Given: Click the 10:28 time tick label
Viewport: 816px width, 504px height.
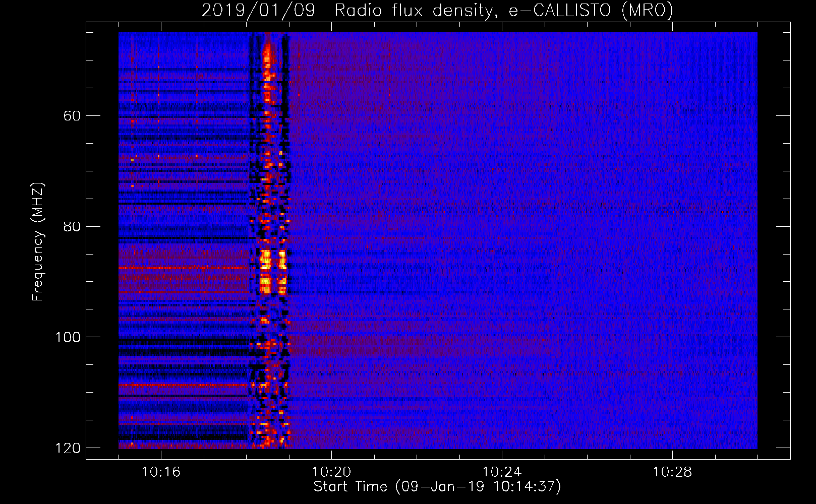Looking at the screenshot, I should (x=672, y=472).
